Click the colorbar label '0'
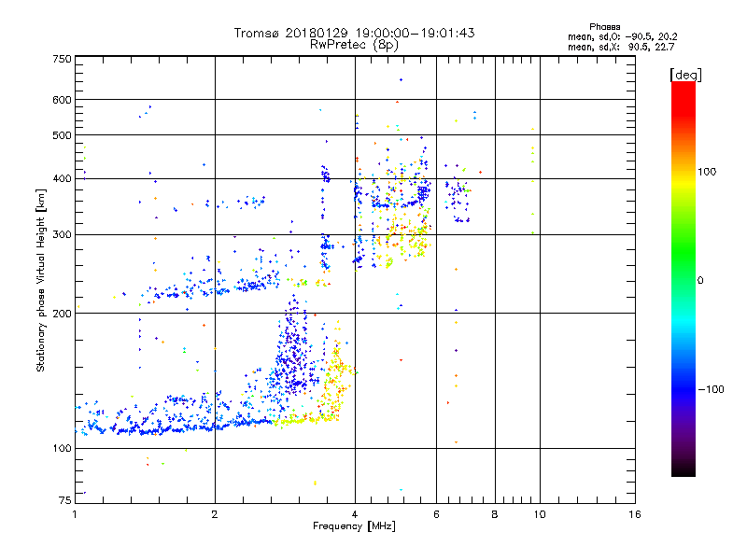Screen dimensions: 747x560 pyautogui.click(x=700, y=281)
